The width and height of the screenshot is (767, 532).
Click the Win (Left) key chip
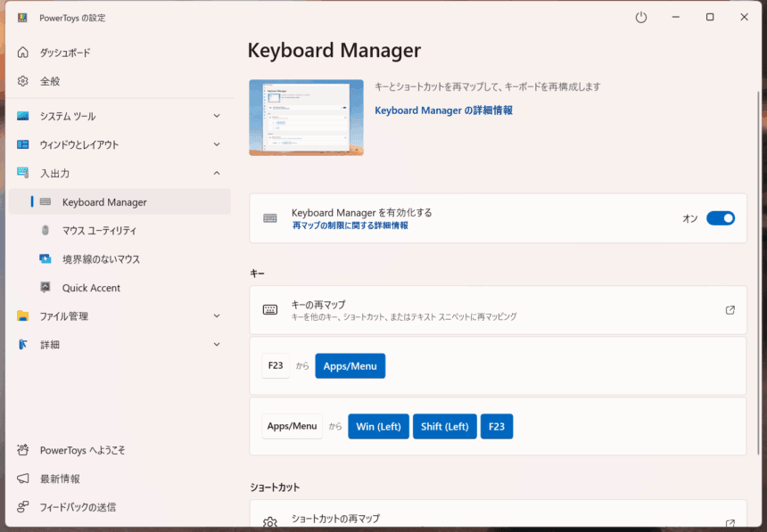tap(379, 426)
